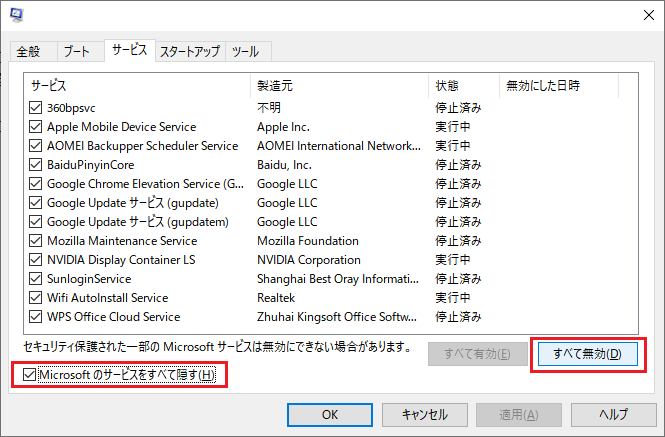Uncheck the BaiduPinyinCore checkbox

(x=36, y=165)
